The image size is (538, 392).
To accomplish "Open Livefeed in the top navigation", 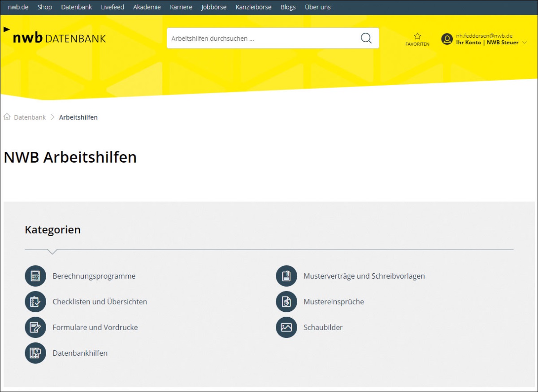I will [x=113, y=7].
